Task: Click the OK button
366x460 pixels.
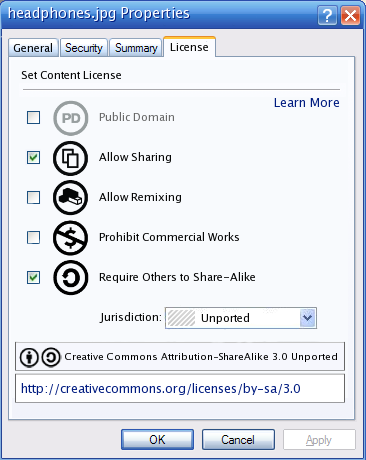Action: [x=157, y=440]
